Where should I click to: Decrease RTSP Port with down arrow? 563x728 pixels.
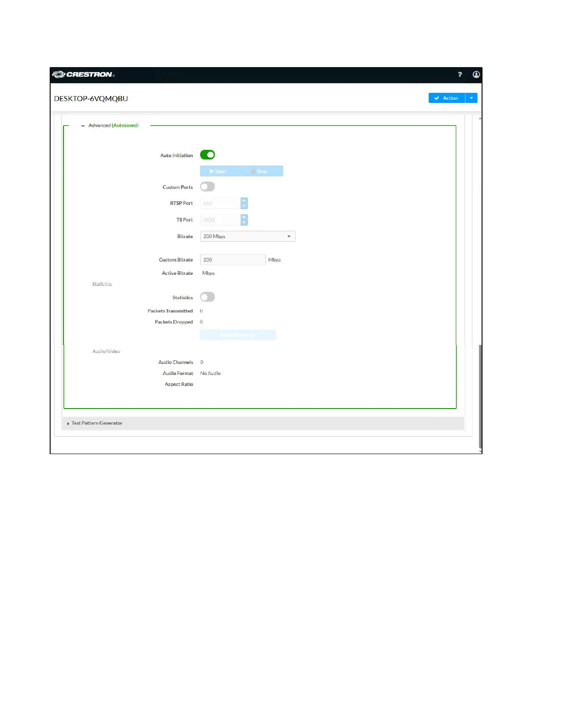click(x=244, y=206)
